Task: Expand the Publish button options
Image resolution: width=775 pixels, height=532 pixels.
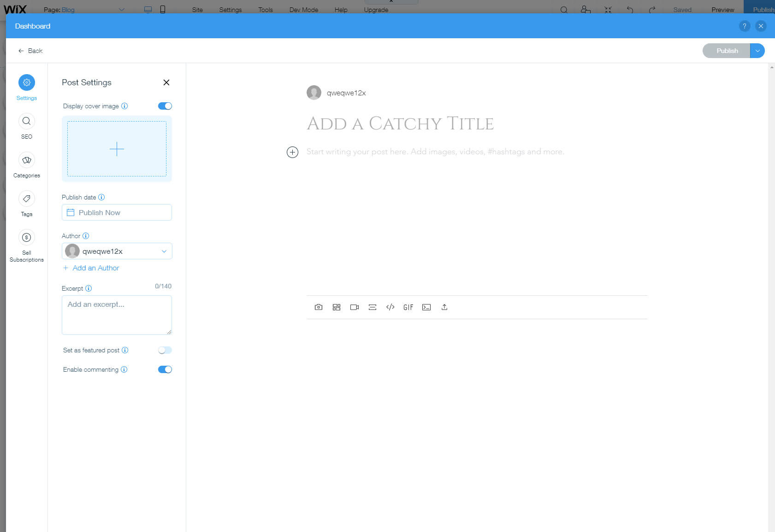Action: [757, 51]
